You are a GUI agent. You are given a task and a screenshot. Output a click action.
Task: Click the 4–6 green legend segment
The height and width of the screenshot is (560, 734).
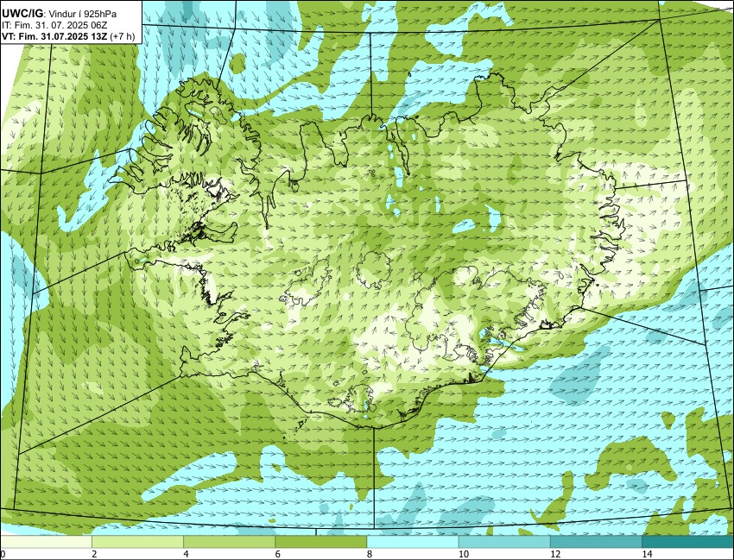click(x=230, y=542)
